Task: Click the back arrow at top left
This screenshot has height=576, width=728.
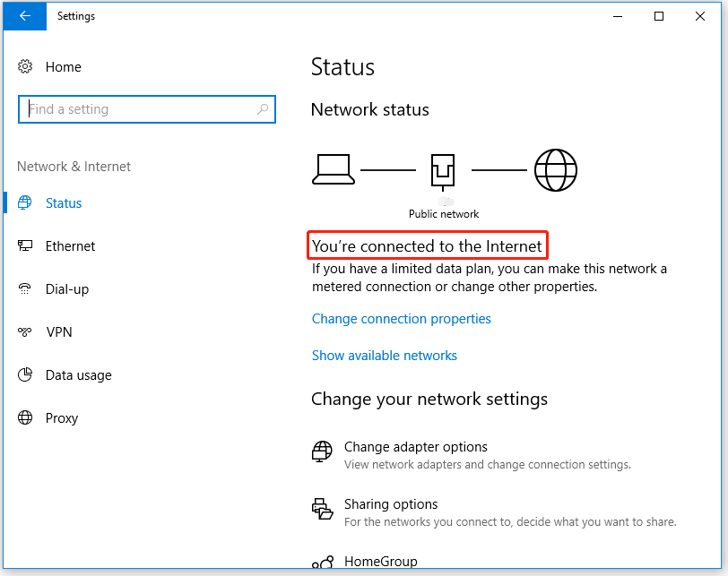Action: [24, 16]
